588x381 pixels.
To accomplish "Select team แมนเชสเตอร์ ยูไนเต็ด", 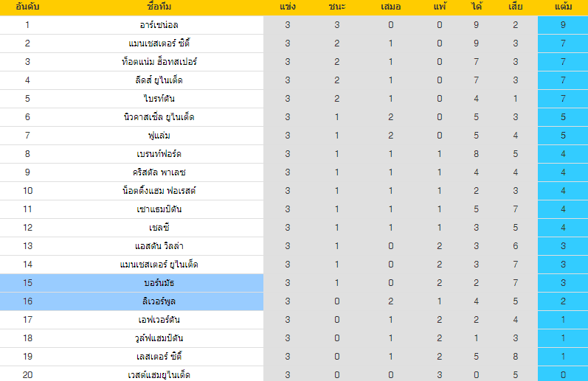I will [159, 265].
